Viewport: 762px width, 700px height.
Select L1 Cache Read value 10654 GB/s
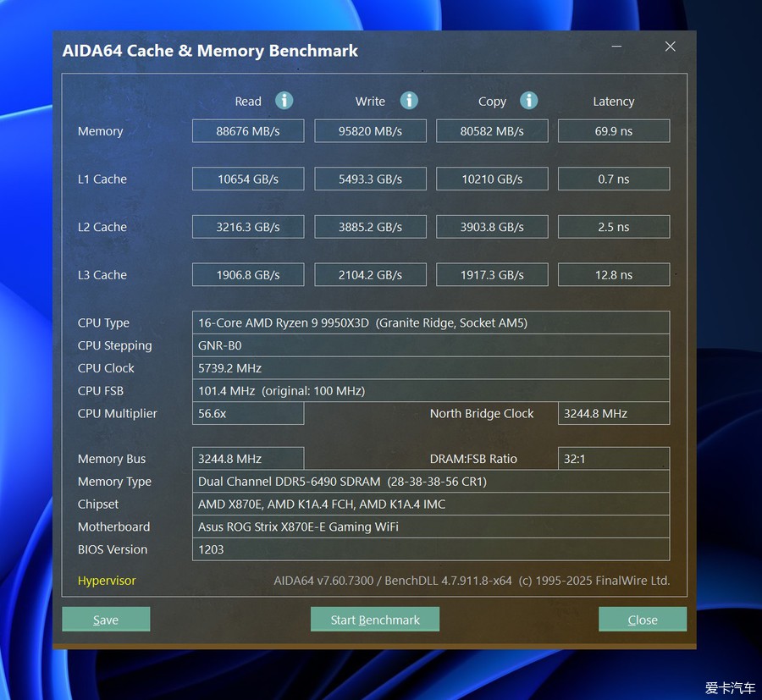[248, 179]
